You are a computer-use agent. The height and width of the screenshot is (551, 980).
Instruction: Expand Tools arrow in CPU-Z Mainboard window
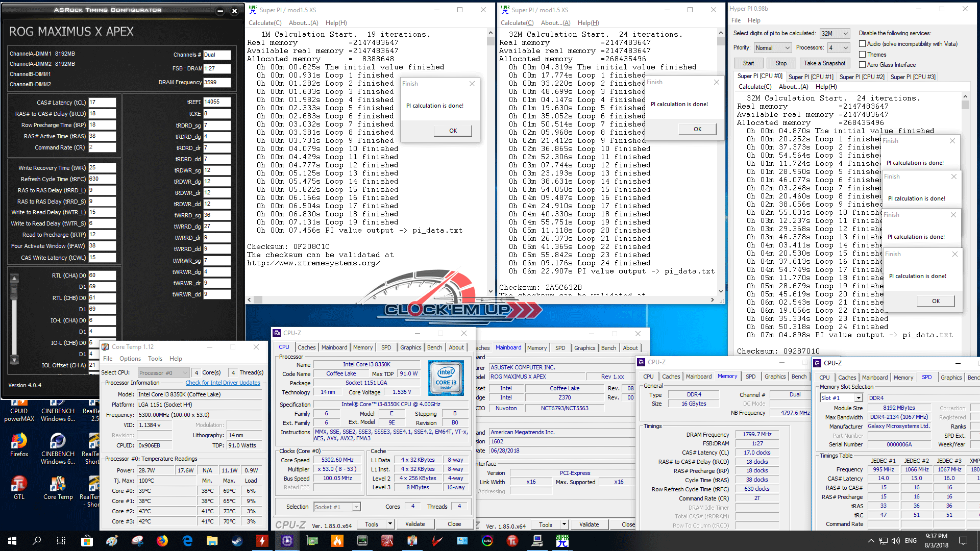click(x=564, y=524)
